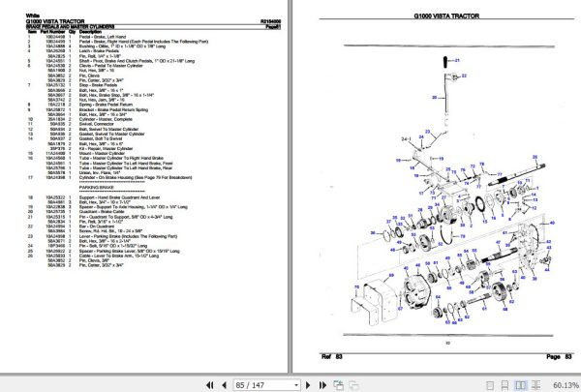Click "Cylinder - On Brake Housing" row
581x392 pixels.
pos(136,177)
